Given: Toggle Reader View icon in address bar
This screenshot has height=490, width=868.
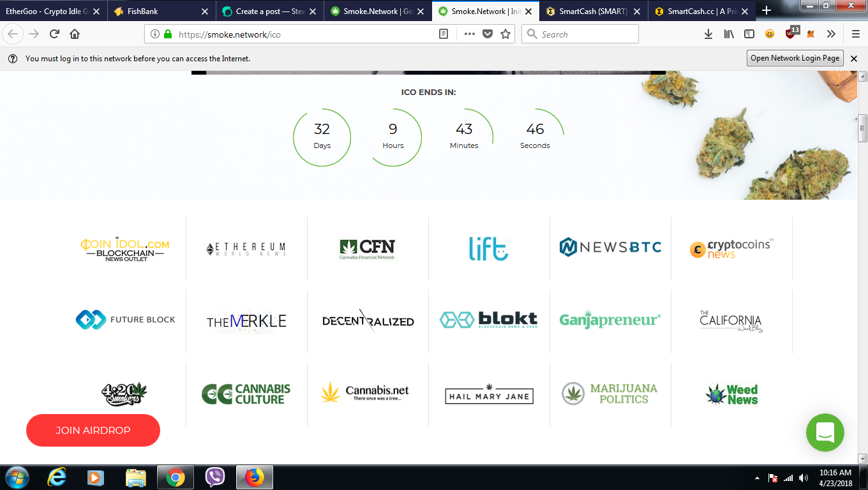Looking at the screenshot, I should (444, 34).
